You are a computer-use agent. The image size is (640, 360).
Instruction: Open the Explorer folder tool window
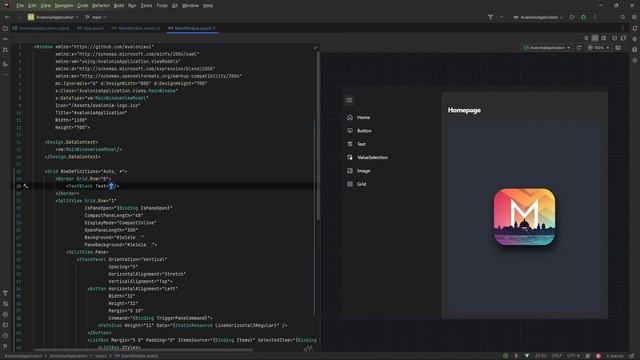5,29
